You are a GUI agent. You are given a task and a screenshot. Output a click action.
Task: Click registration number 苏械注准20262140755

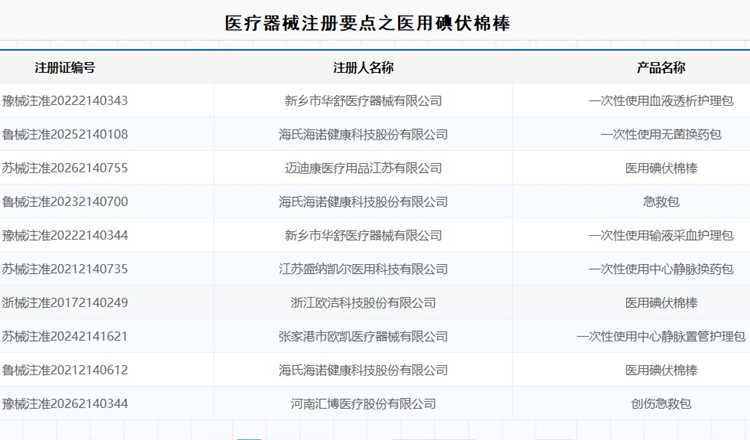[65, 168]
